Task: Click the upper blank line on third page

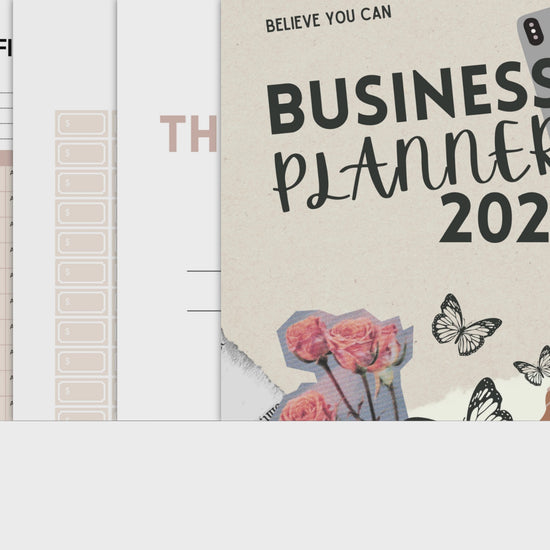Action: click(x=204, y=271)
